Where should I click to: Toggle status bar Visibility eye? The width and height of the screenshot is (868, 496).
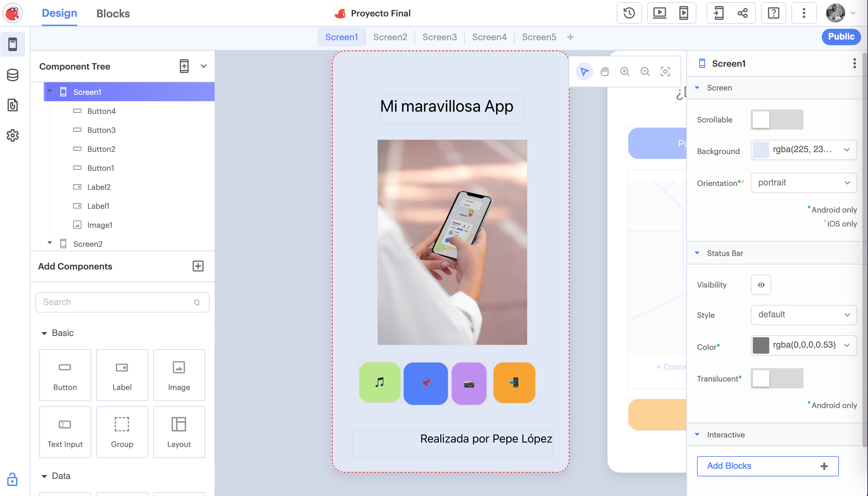tap(761, 285)
